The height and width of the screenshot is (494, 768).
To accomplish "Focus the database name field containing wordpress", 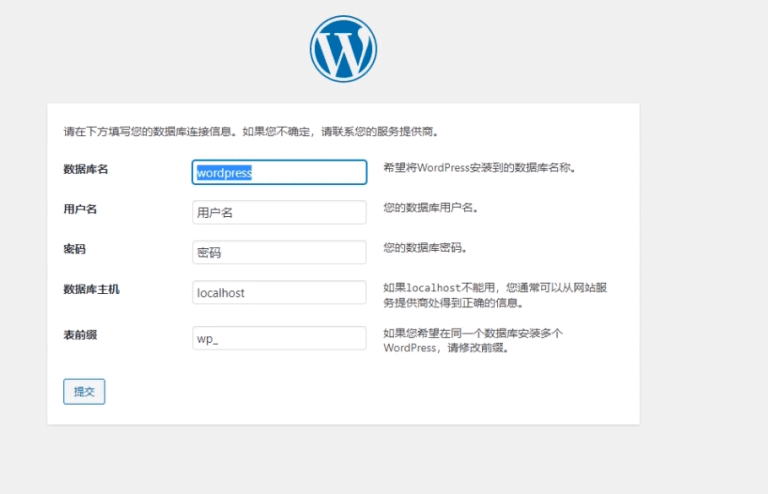I will coord(279,172).
